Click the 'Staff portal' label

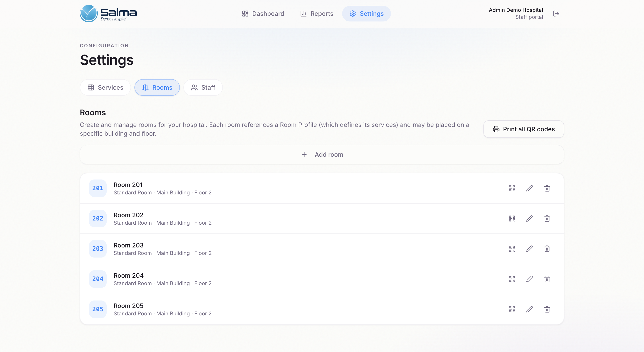[x=529, y=17]
